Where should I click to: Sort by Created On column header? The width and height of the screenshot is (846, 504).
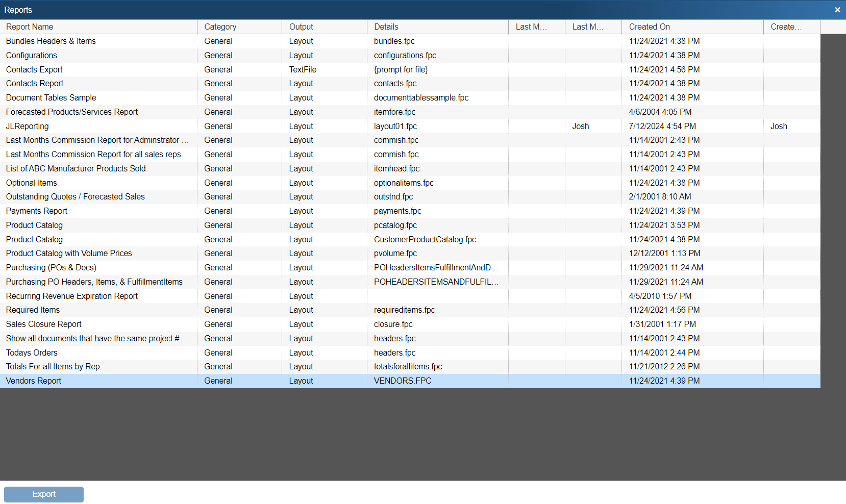(649, 27)
